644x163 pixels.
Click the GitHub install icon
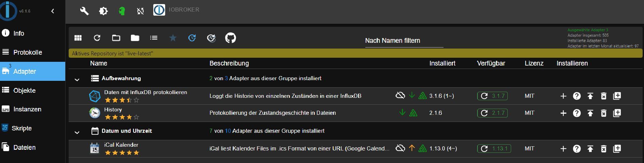(x=230, y=38)
